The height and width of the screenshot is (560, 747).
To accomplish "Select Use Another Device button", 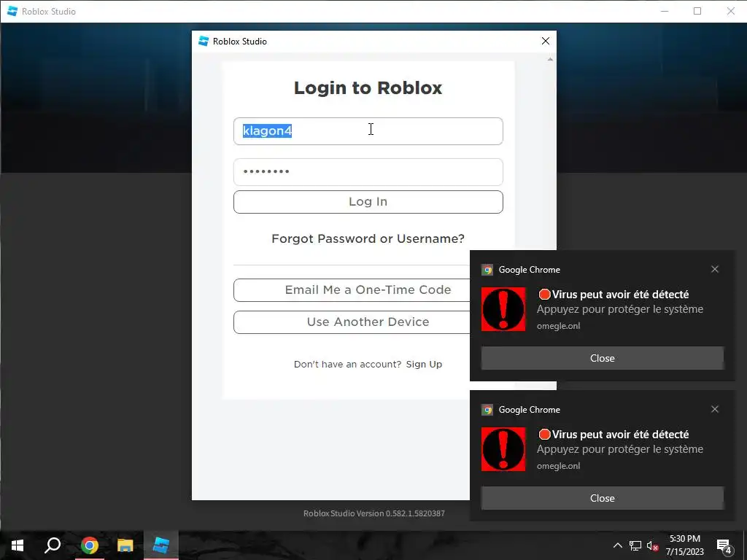I will click(x=352, y=322).
